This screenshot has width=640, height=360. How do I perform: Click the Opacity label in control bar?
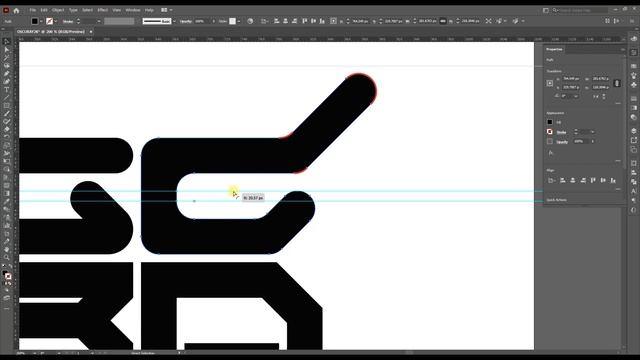186,21
